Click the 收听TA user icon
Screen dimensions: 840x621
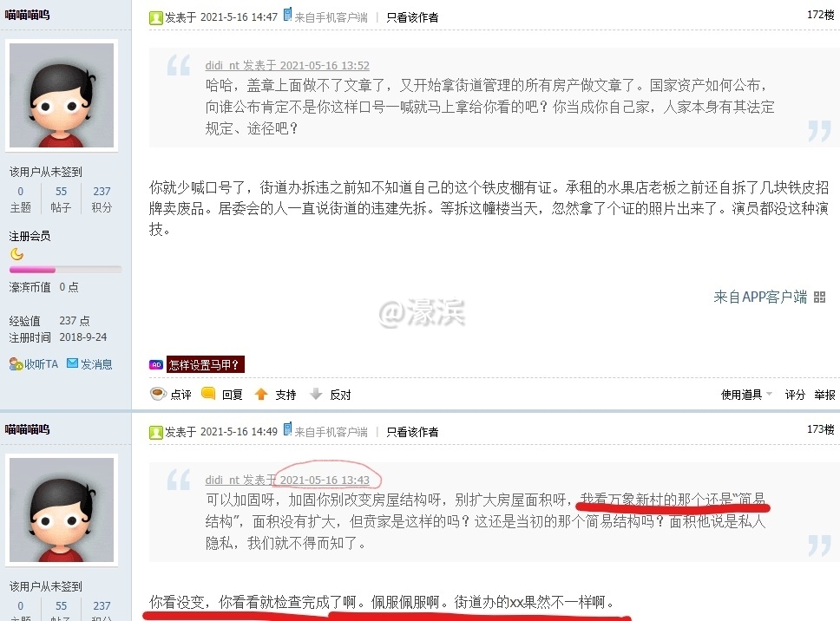point(16,364)
